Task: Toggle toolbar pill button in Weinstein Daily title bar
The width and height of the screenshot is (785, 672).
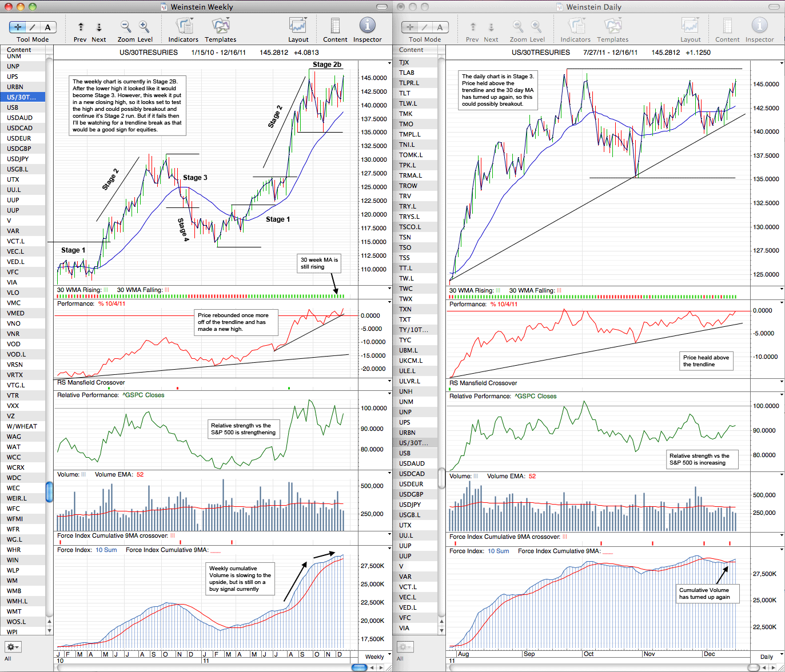Action: point(774,7)
